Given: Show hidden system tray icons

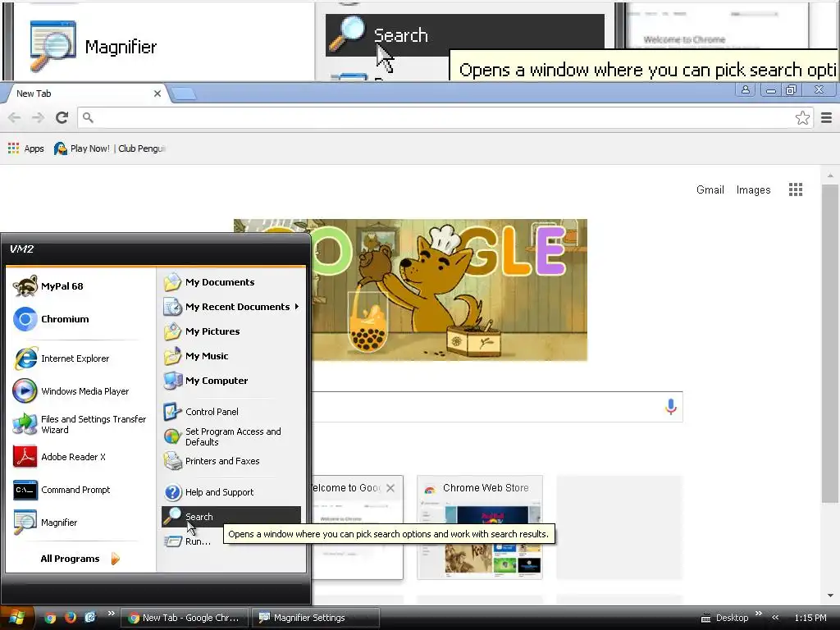Looking at the screenshot, I should (775, 618).
